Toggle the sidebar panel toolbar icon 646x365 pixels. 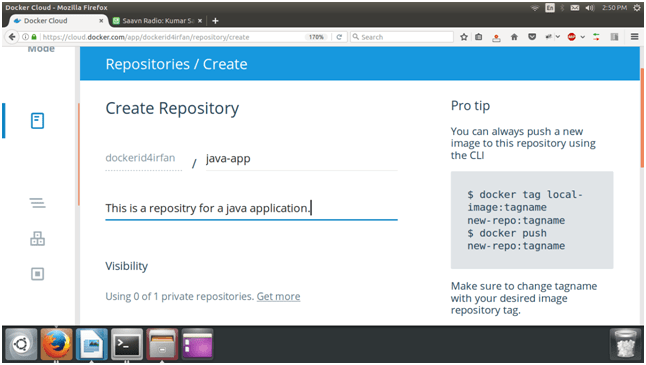[614, 37]
